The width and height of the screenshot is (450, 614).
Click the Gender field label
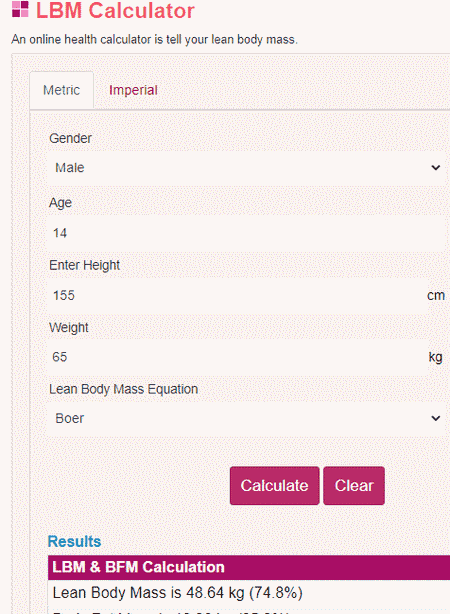click(70, 138)
